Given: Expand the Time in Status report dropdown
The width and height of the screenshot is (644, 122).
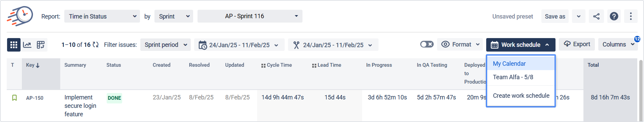Looking at the screenshot, I should click(102, 17).
